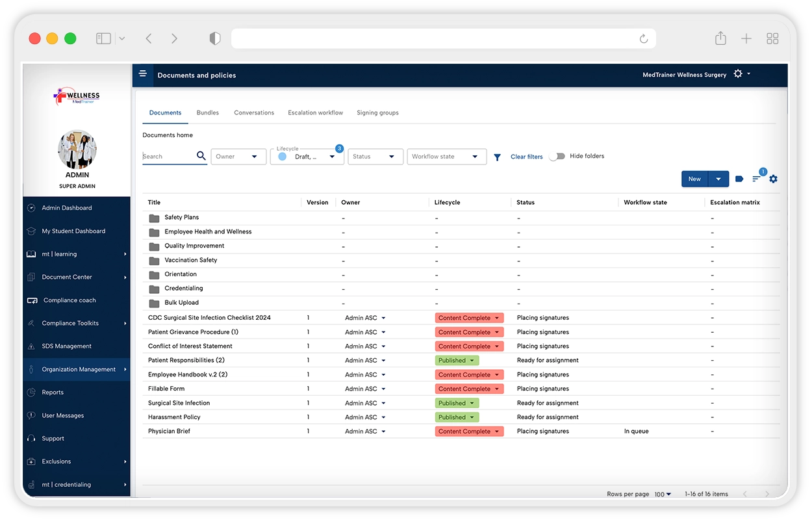Open Rows per page dropdown
This screenshot has width=812, height=520.
click(x=663, y=494)
